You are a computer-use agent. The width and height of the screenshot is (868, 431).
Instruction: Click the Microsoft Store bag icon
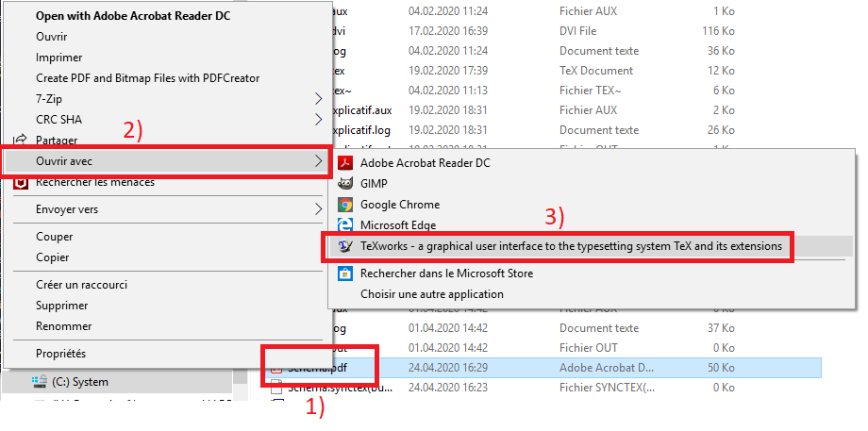click(x=345, y=274)
